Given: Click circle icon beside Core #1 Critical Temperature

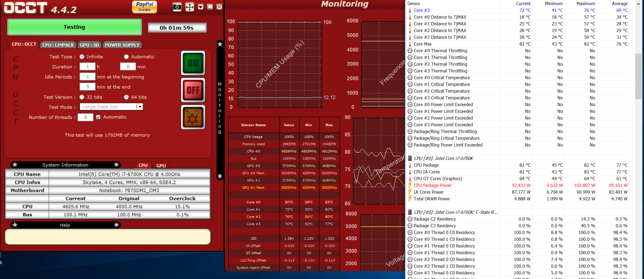Looking at the screenshot, I should [x=410, y=84].
